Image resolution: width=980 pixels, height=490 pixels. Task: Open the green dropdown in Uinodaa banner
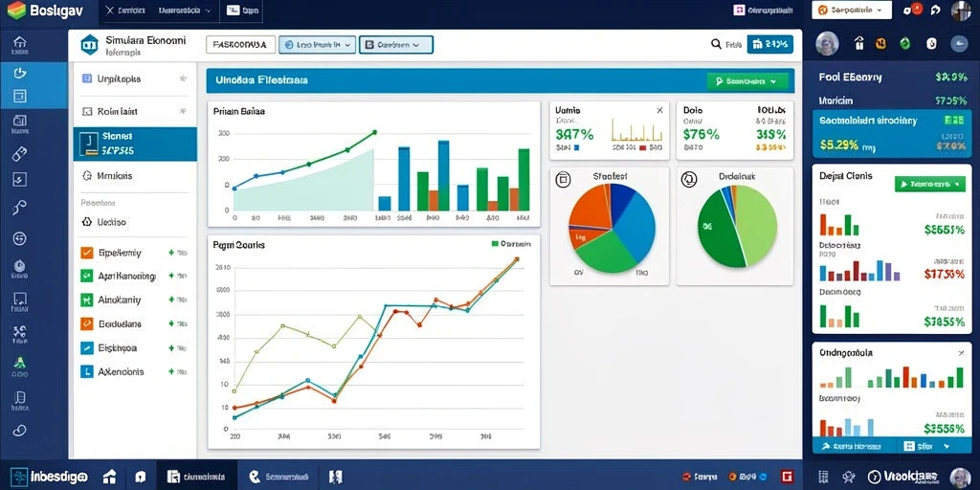746,81
